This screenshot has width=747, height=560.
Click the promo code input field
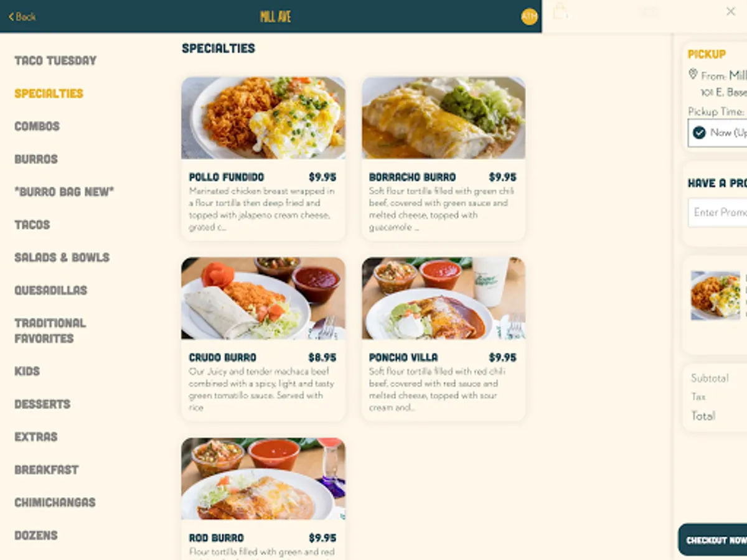[x=717, y=213]
